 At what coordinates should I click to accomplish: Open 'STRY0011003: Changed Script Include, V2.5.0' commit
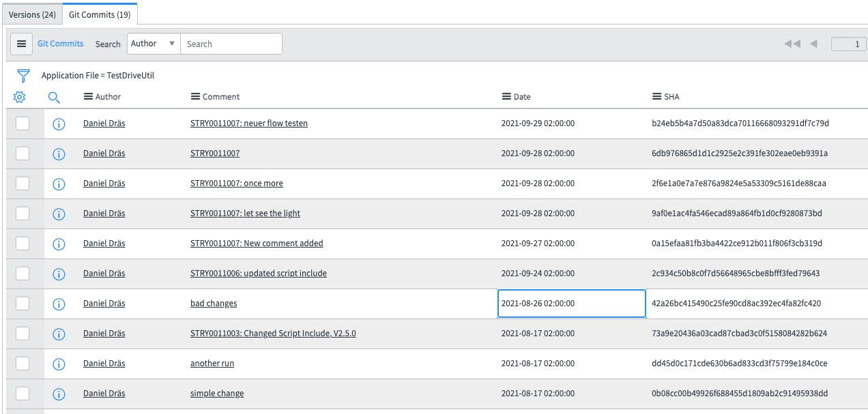(x=273, y=334)
